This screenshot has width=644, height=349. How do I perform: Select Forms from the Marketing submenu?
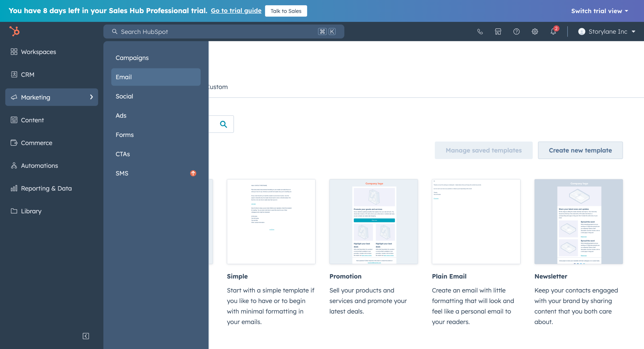click(156, 135)
